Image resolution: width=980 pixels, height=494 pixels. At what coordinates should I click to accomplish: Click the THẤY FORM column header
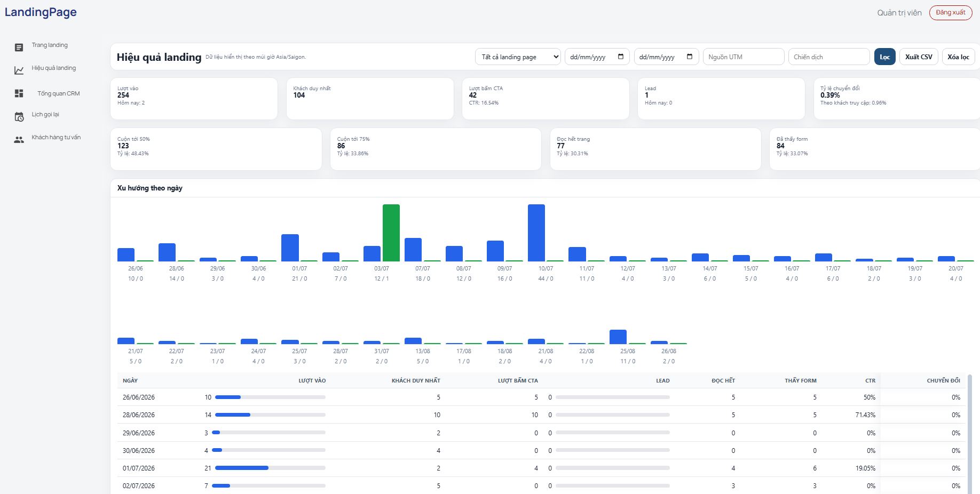[x=801, y=380]
